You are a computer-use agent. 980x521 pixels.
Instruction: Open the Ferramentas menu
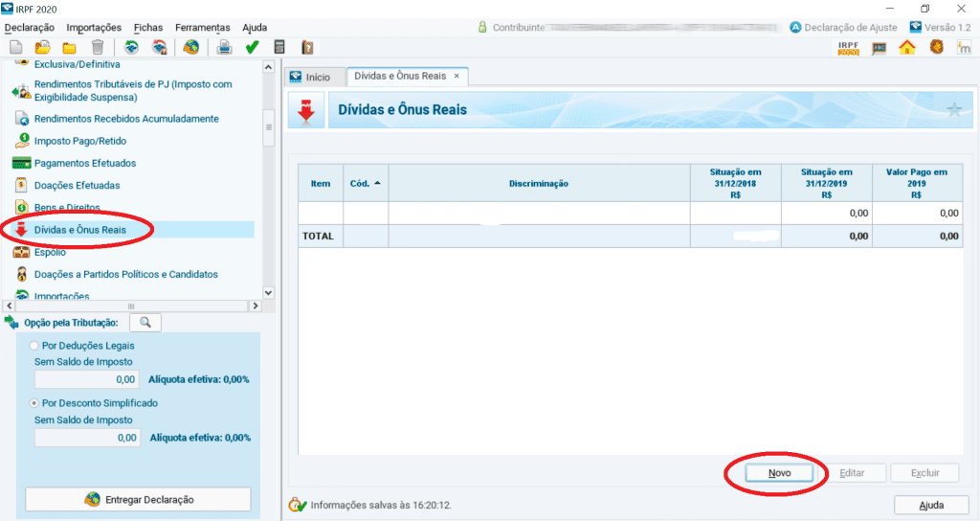pyautogui.click(x=203, y=28)
